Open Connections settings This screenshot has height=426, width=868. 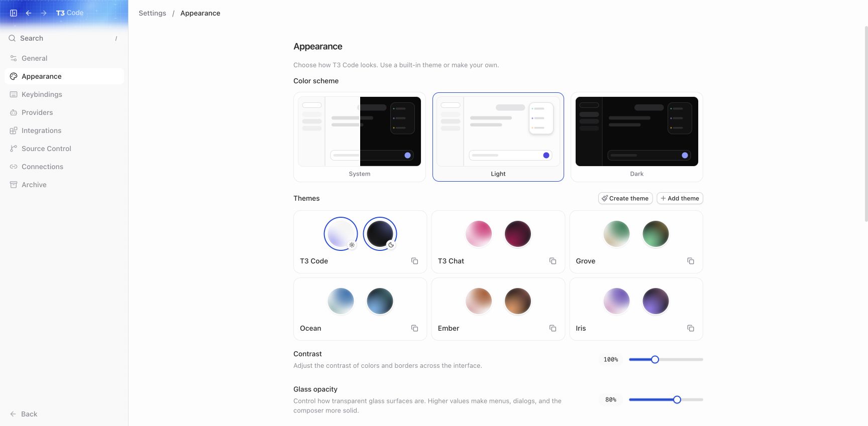coord(64,167)
